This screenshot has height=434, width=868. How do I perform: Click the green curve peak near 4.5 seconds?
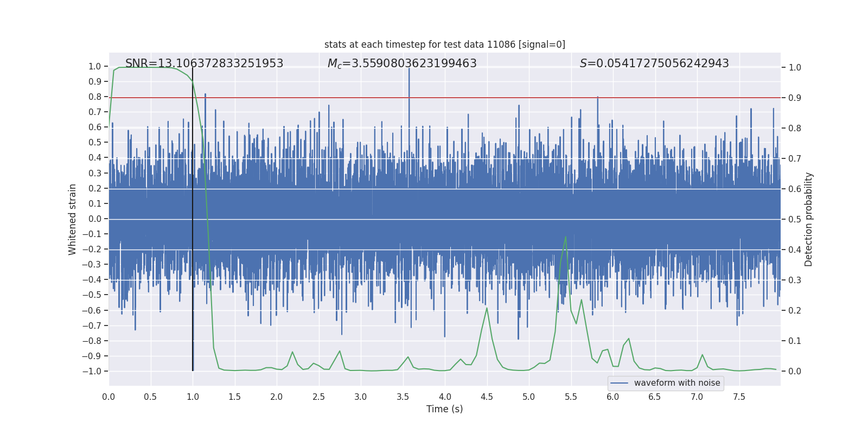pyautogui.click(x=487, y=308)
